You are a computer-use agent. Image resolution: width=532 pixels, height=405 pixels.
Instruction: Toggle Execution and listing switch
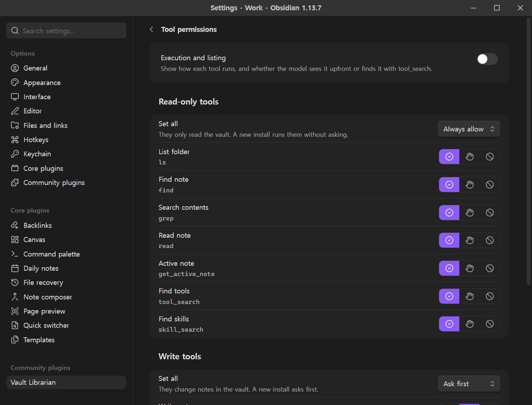[x=487, y=59]
